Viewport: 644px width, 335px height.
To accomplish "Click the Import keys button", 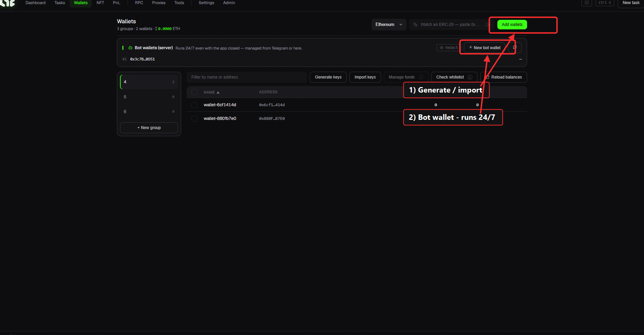I will (365, 77).
